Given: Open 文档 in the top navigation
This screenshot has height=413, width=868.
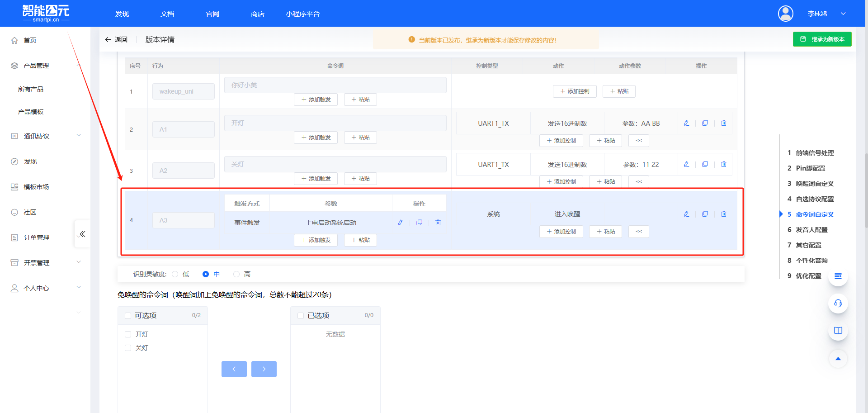Looking at the screenshot, I should tap(167, 14).
